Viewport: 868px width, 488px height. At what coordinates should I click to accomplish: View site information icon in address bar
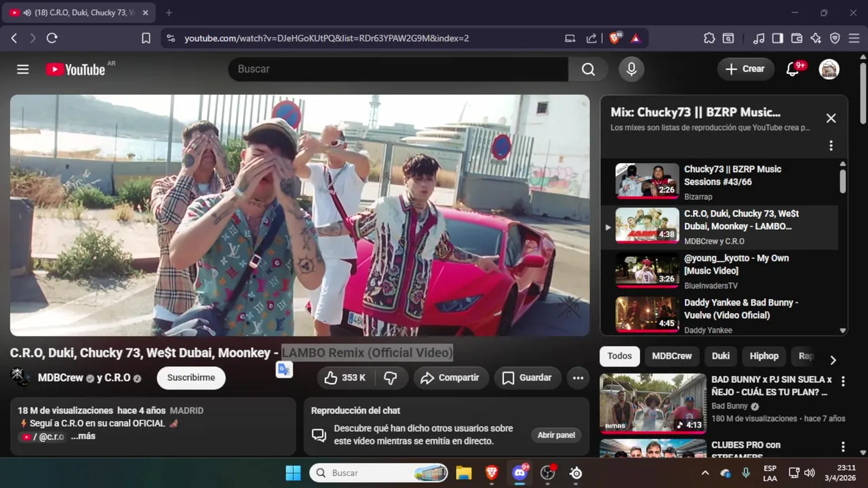170,39
